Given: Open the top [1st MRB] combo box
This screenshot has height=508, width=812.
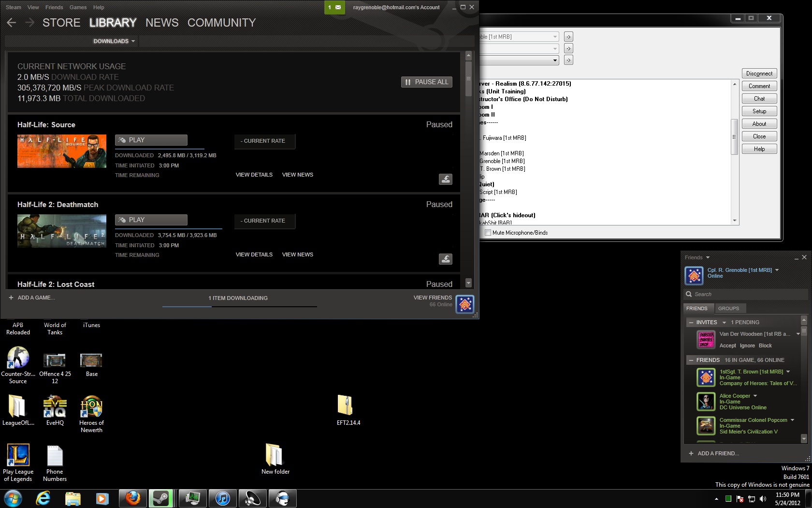Looking at the screenshot, I should pos(519,37).
